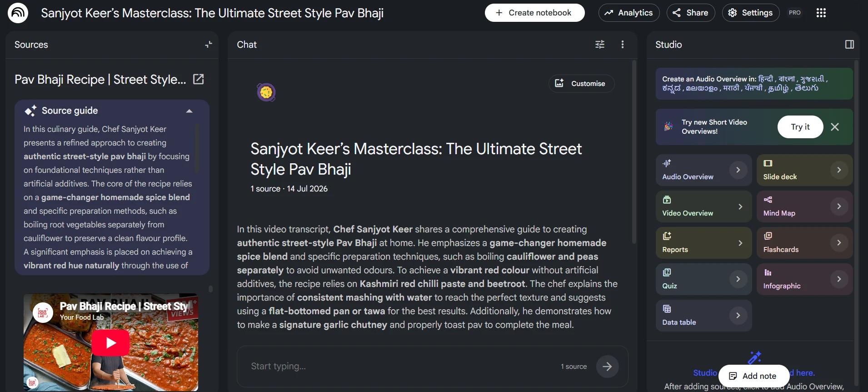Image resolution: width=868 pixels, height=392 pixels.
Task: Open source in new tab icon
Action: (199, 79)
